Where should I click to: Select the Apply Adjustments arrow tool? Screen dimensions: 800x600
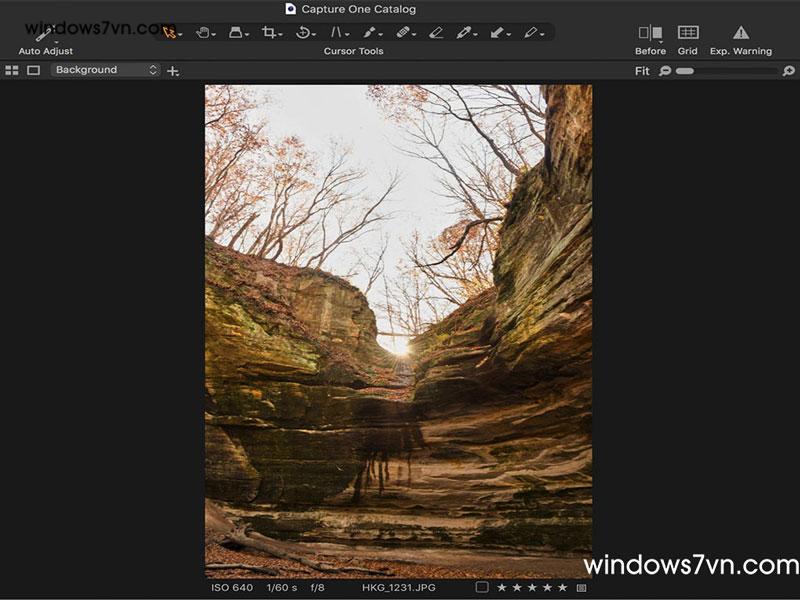(496, 33)
